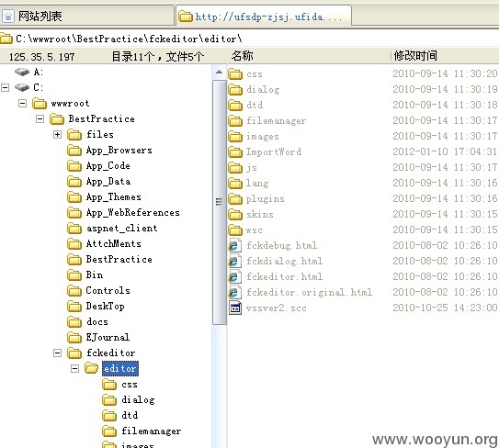Click the wsc folder icon
Viewport: 499px width, 448px height.
(x=235, y=230)
